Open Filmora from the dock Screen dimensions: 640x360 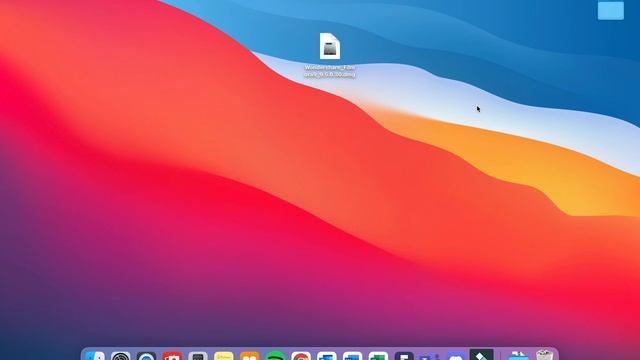[482, 355]
